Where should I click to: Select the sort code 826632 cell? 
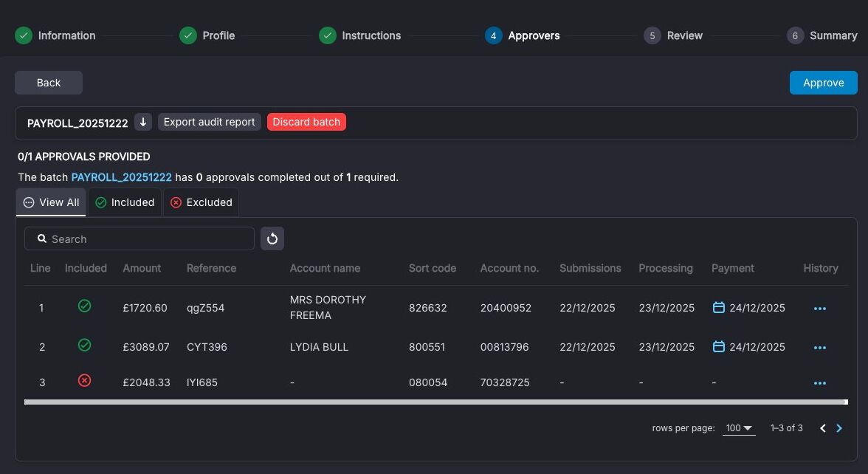tap(428, 308)
